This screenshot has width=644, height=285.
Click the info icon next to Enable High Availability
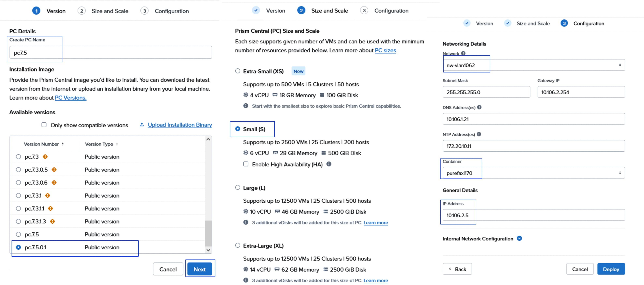coord(329,164)
